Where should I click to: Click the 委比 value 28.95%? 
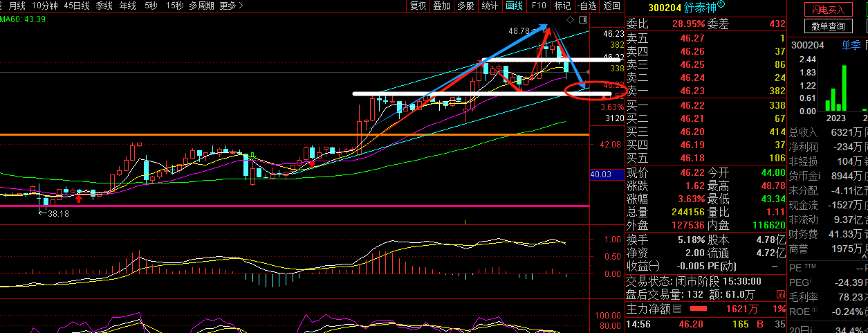click(x=688, y=24)
